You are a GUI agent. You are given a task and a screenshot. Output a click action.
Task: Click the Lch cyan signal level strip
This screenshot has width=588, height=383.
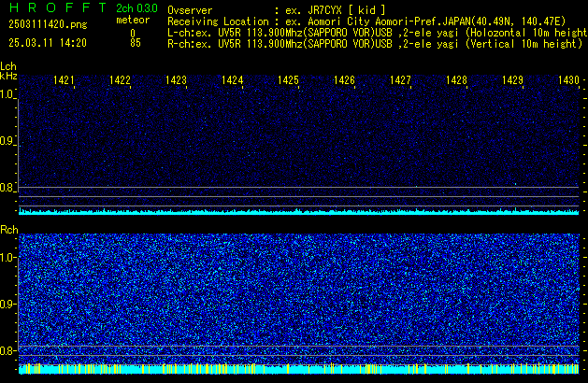(x=298, y=212)
